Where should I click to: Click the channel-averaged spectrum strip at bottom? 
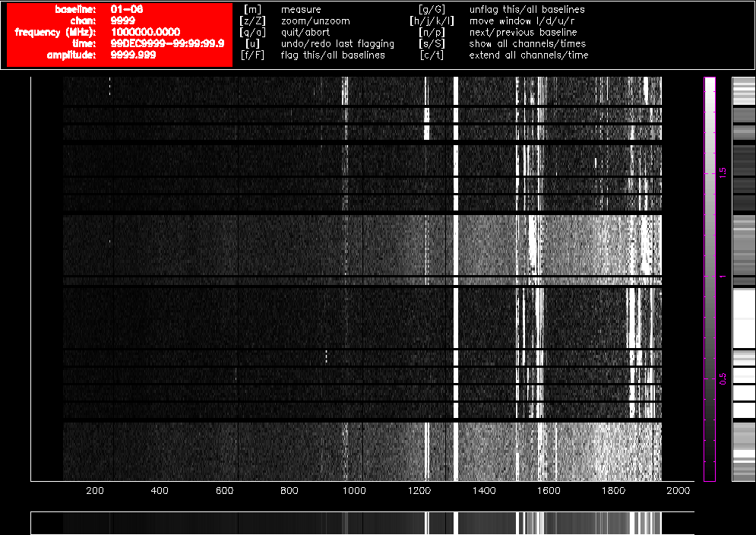point(362,523)
